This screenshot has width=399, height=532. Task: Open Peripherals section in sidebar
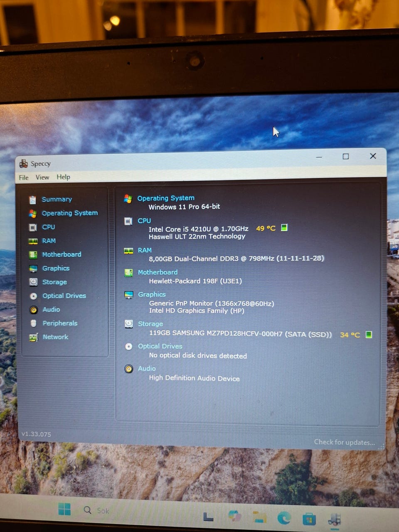coord(60,323)
